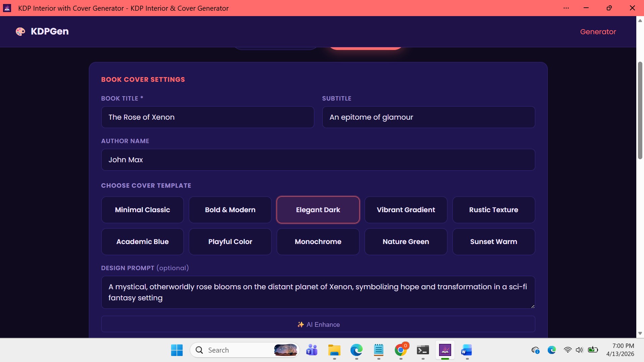Click the scroll down arrow
Screen dimensions: 644x362
[x=640, y=333]
